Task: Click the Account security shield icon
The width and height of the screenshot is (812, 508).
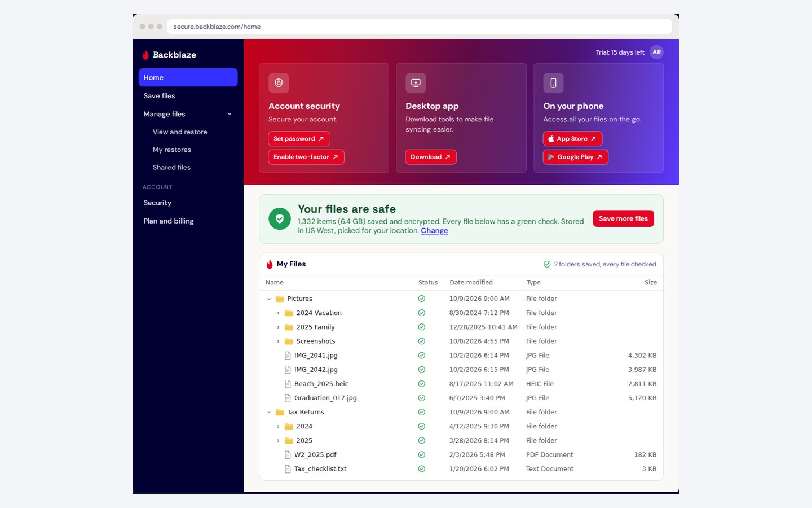Action: point(279,83)
